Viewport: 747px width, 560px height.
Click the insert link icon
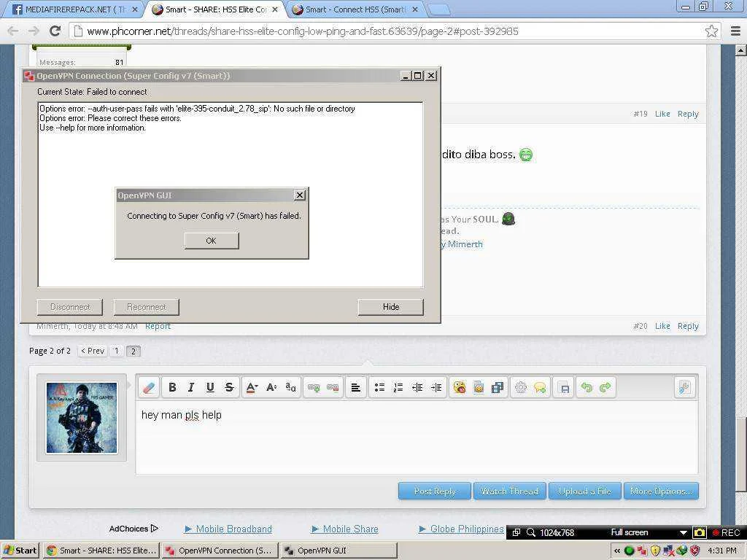click(314, 388)
